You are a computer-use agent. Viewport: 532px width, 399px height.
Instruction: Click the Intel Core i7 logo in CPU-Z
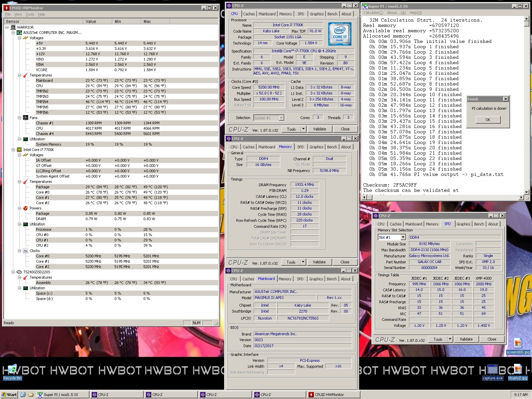(339, 34)
